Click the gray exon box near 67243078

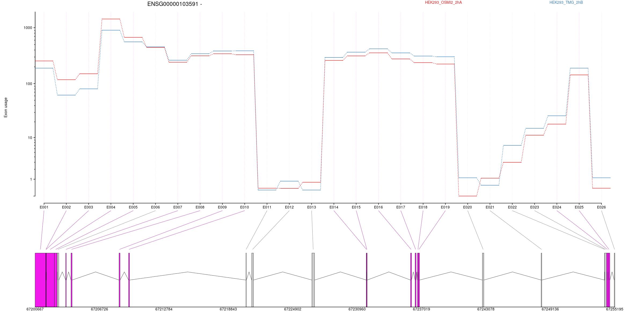click(x=483, y=280)
